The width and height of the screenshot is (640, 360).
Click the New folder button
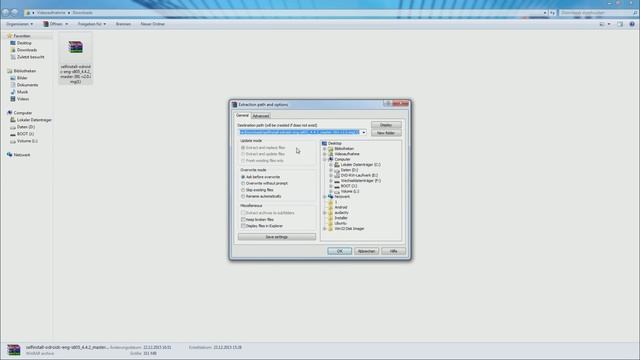pyautogui.click(x=386, y=133)
